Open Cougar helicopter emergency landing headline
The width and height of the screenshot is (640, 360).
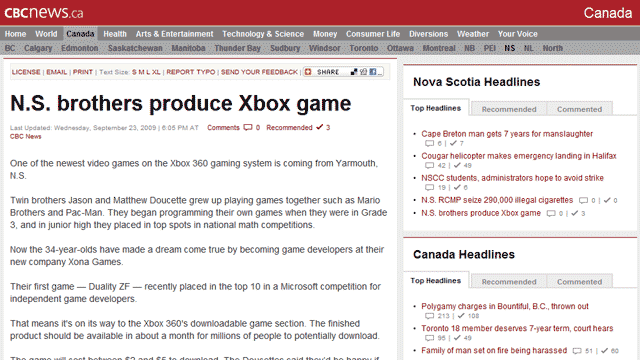(x=519, y=156)
